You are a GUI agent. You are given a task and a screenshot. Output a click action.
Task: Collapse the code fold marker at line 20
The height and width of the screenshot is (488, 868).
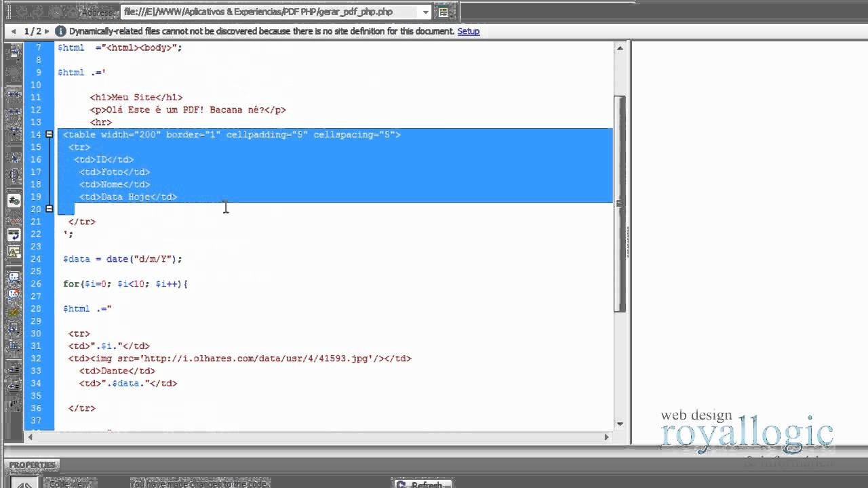49,209
